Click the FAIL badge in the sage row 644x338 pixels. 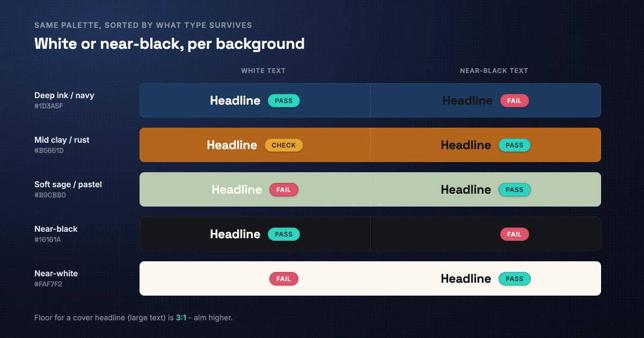point(284,189)
